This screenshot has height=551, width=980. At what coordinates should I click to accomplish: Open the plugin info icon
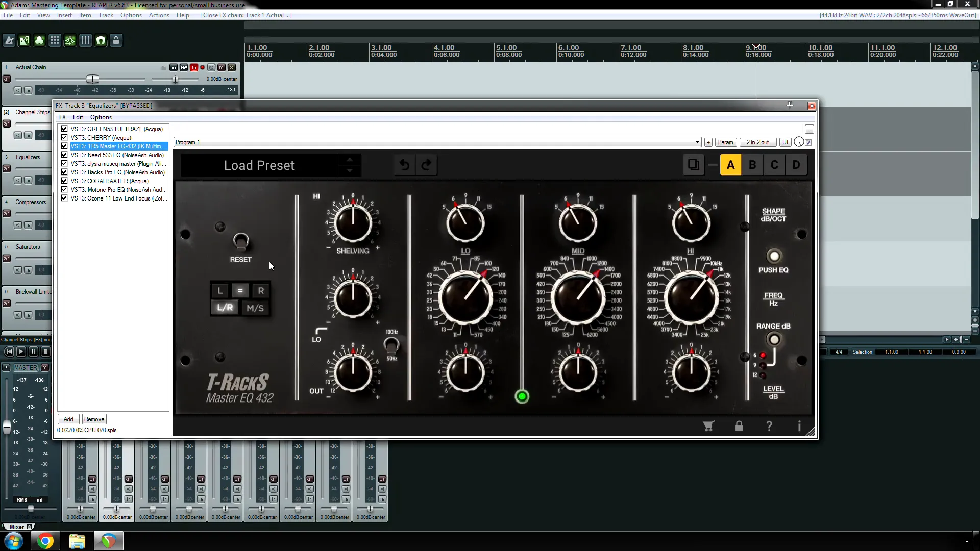(x=799, y=426)
